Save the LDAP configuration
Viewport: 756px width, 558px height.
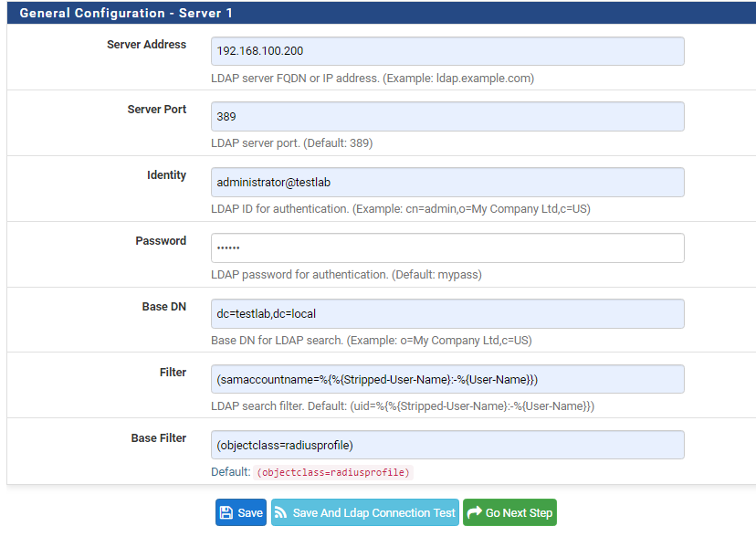pos(241,512)
